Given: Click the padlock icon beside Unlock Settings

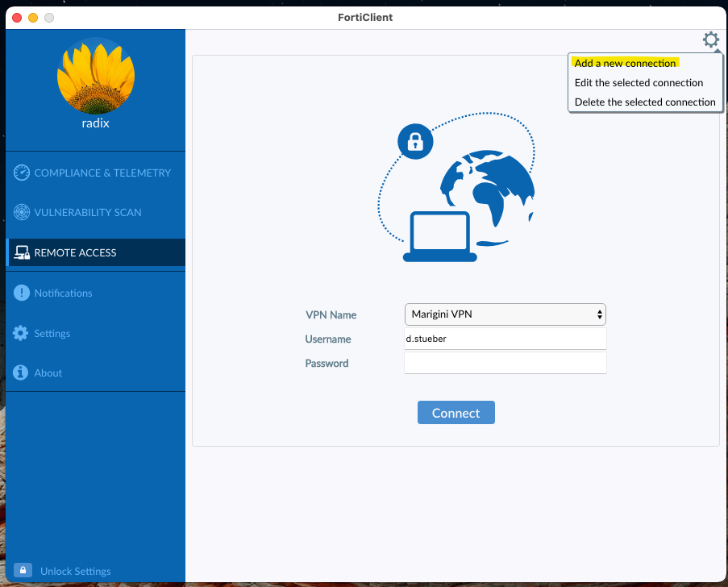Looking at the screenshot, I should (22, 570).
